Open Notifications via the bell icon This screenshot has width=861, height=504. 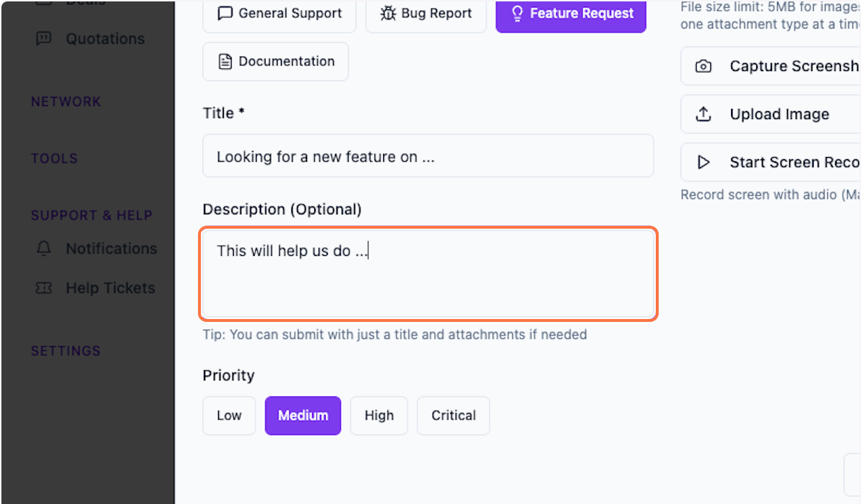tap(44, 249)
